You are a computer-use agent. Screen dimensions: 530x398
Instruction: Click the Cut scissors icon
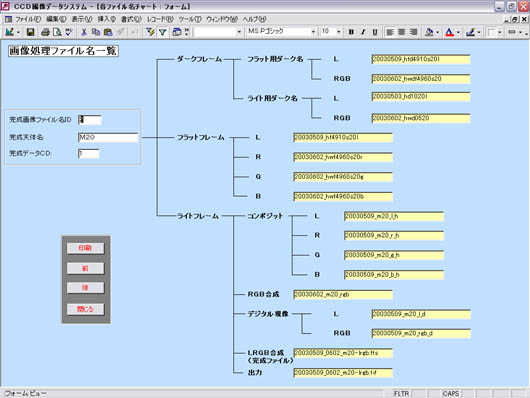click(x=84, y=32)
